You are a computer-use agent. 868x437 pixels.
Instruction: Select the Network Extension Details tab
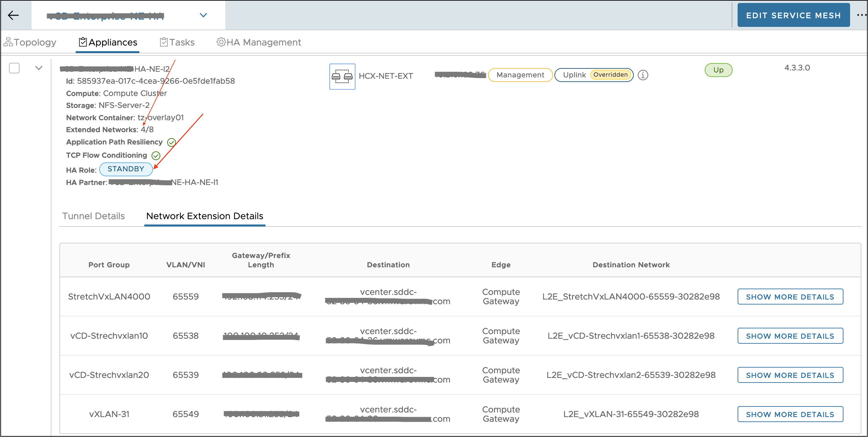(x=204, y=216)
